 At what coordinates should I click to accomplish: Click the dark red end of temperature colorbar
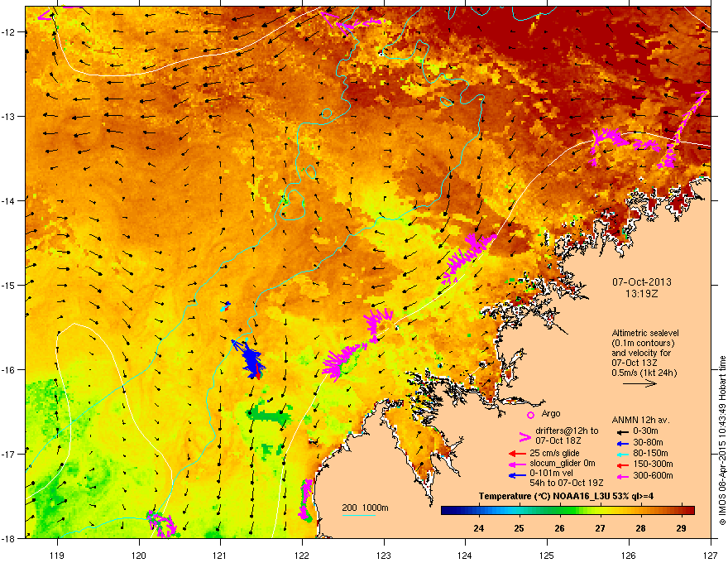[x=689, y=511]
